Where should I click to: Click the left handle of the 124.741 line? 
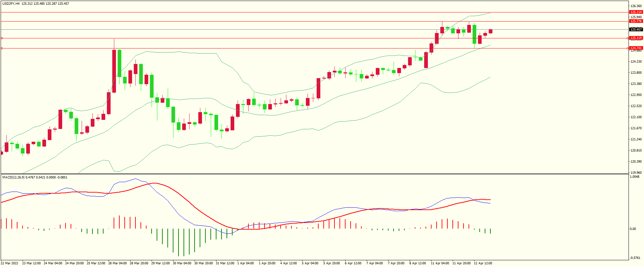(x=2, y=48)
